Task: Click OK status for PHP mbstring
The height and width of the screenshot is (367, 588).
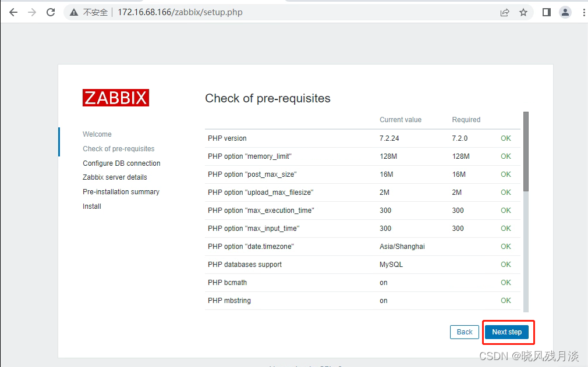Action: (x=506, y=300)
